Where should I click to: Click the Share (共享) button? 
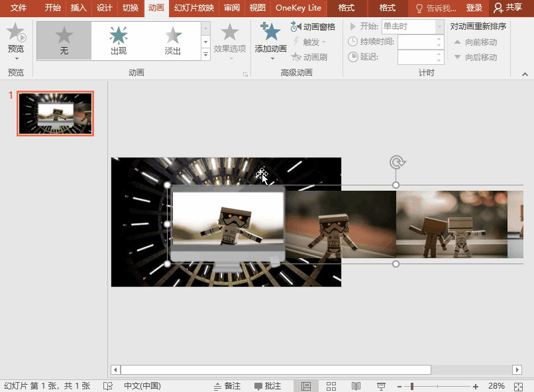click(508, 8)
